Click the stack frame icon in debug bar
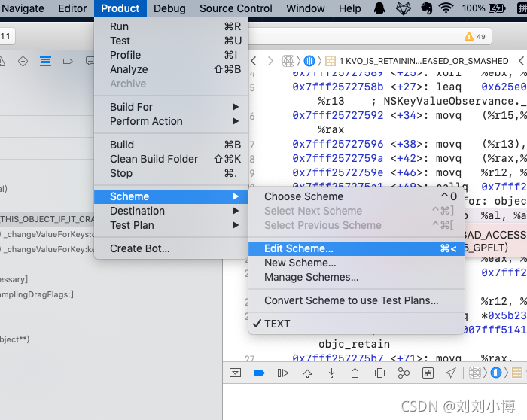This screenshot has height=420, width=527. coord(517,373)
